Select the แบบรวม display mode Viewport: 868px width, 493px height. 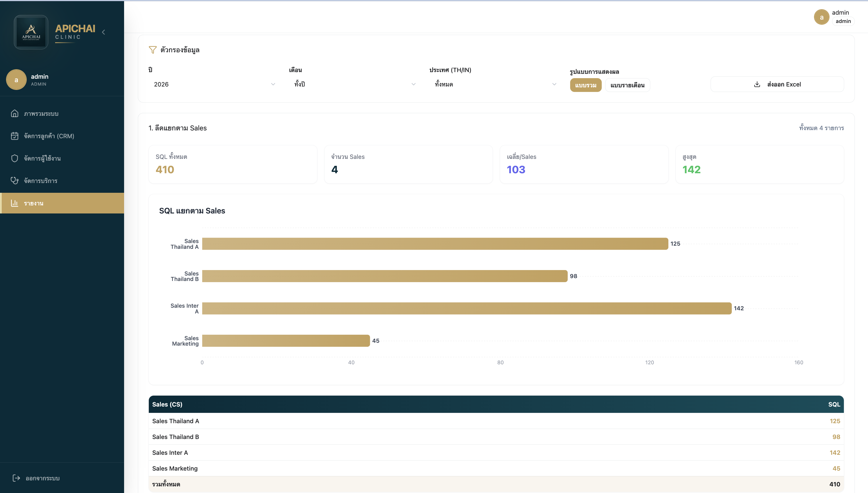(x=585, y=85)
